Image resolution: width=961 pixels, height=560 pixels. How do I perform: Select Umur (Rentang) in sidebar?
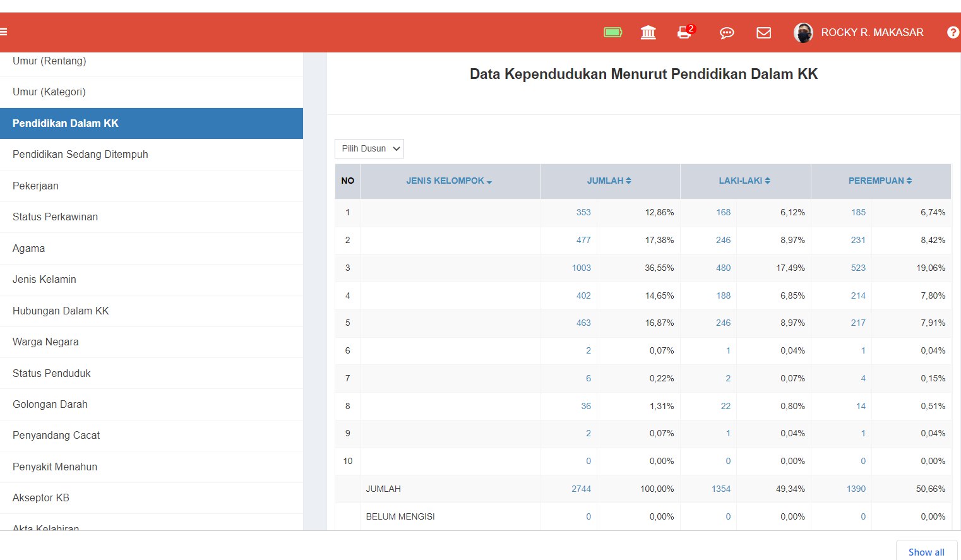pos(152,61)
